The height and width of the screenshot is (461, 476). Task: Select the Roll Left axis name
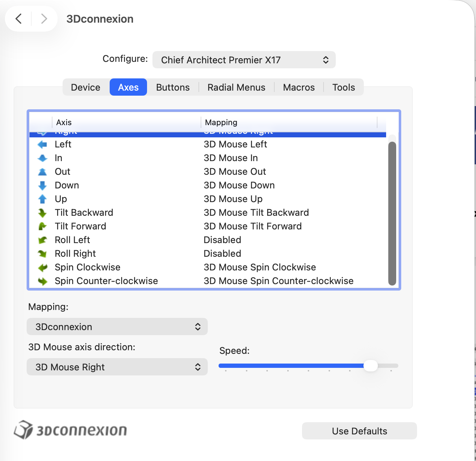coord(73,240)
